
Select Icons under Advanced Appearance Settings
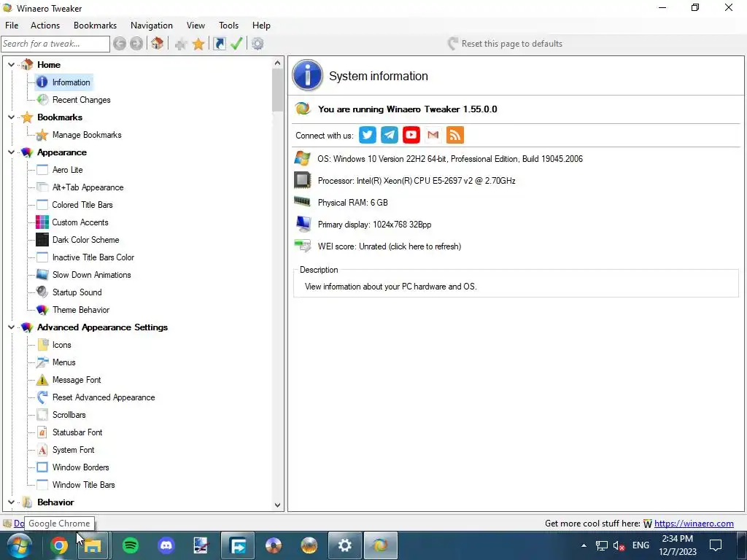[x=61, y=345]
